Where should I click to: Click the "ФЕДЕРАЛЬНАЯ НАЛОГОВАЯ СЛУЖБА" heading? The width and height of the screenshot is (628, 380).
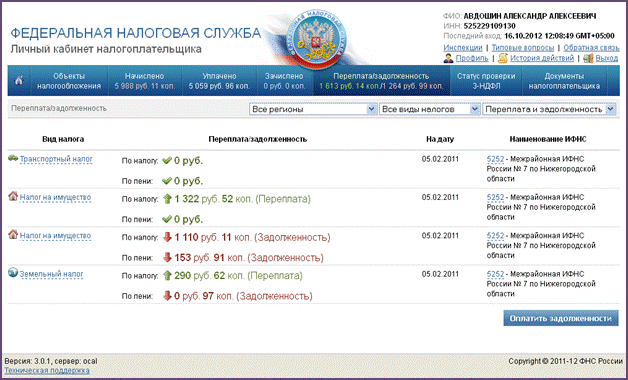[x=135, y=33]
